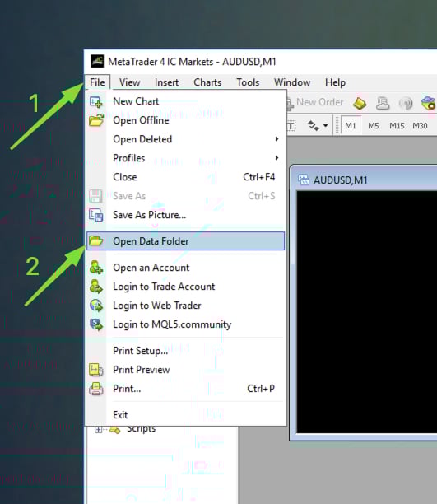Click inside the black AUDUSD chart area
This screenshot has width=437, height=504.
click(x=366, y=312)
